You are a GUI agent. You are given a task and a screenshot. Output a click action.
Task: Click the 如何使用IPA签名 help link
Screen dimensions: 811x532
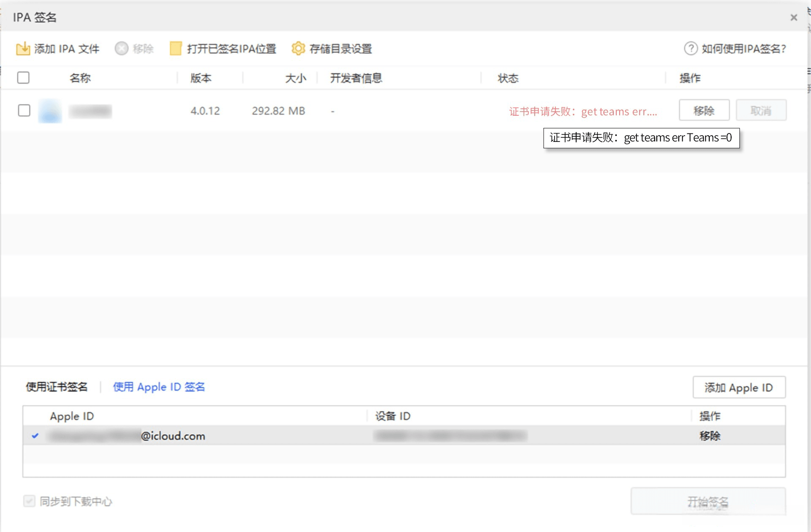(743, 48)
